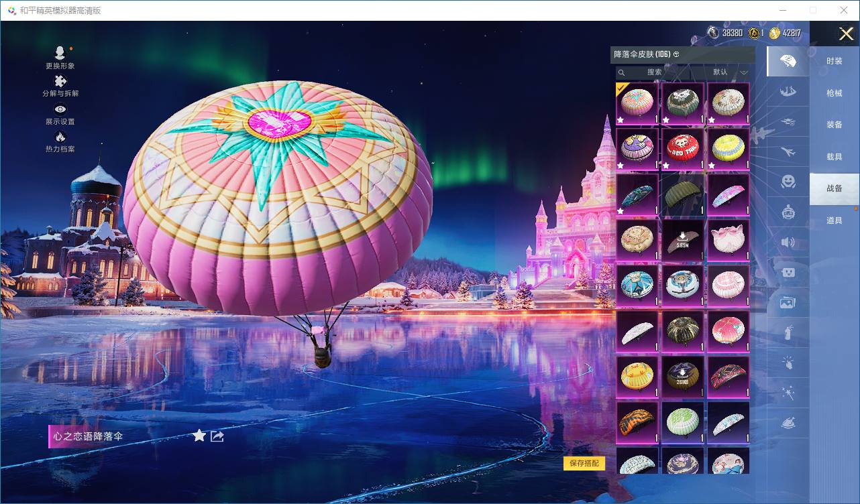
Task: Select the magic wand effects category icon
Action: [x=788, y=393]
